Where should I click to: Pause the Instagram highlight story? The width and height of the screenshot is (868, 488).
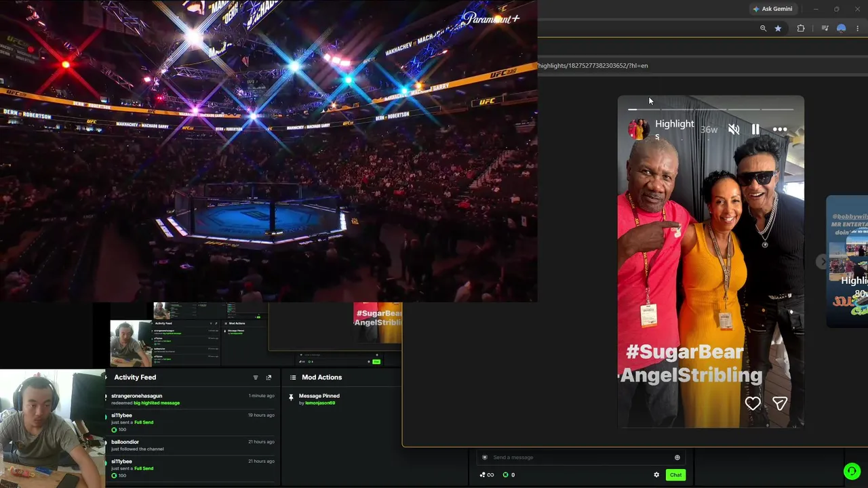coord(755,129)
